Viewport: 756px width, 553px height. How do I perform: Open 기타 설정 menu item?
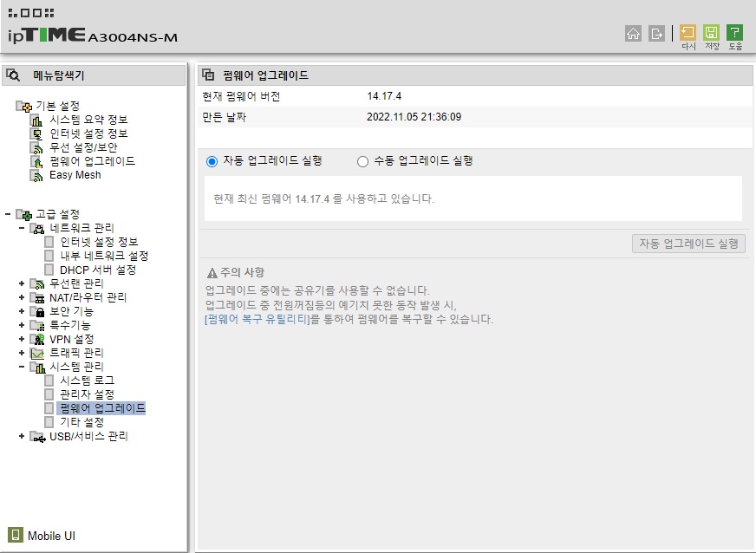82,422
